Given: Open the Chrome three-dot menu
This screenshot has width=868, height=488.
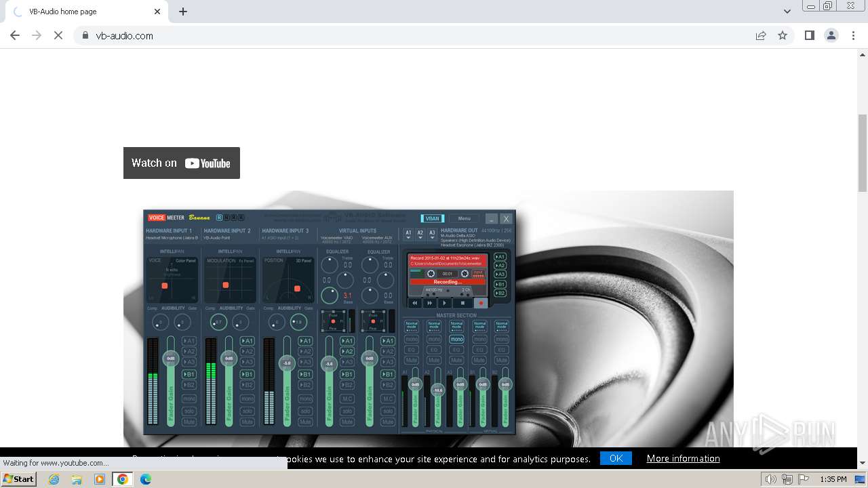Looking at the screenshot, I should tap(853, 36).
